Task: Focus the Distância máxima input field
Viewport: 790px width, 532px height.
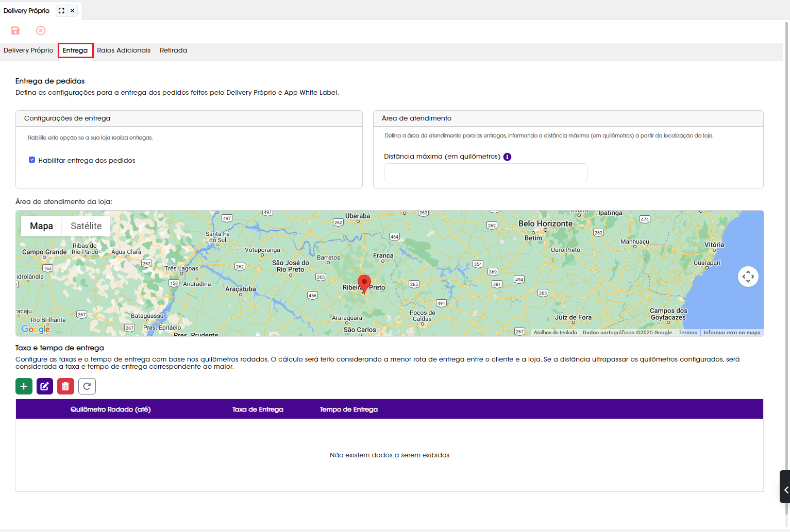Action: [485, 173]
